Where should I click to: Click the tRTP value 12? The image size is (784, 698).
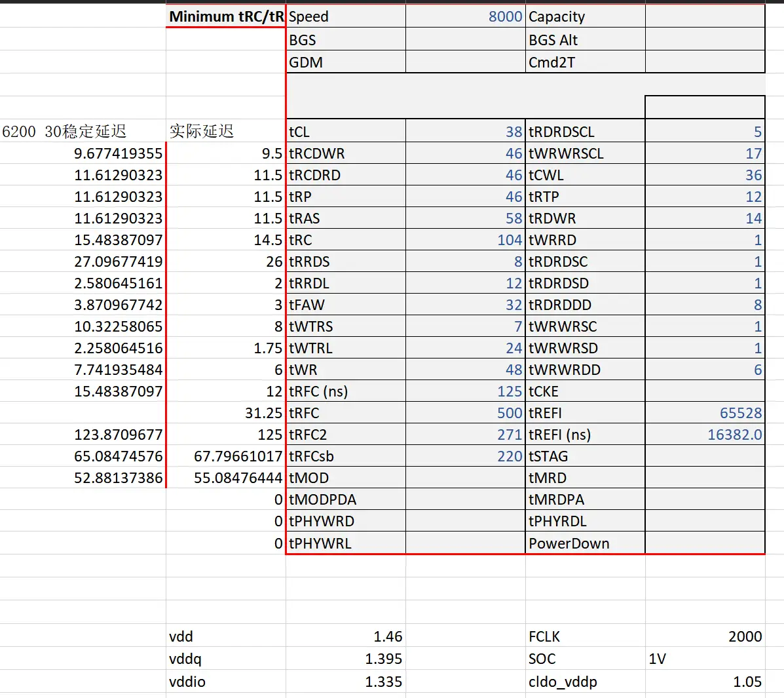tap(705, 196)
